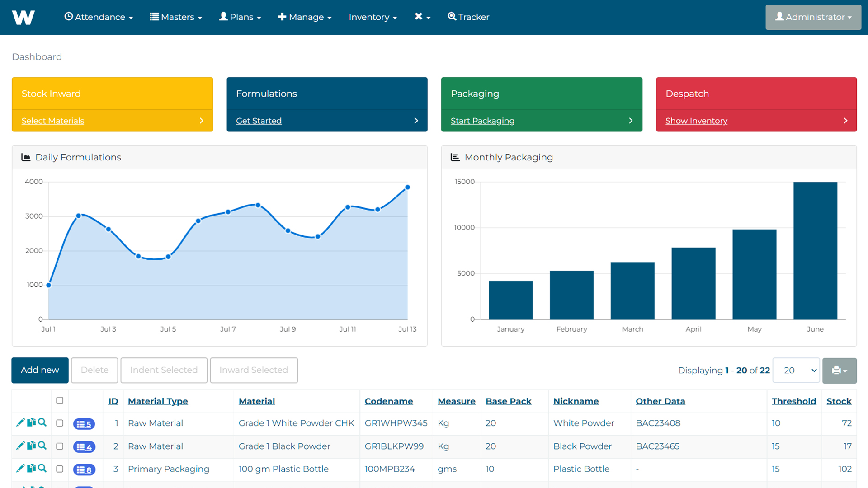Expand the Administrator user dropdown
Image resolution: width=868 pixels, height=488 pixels.
(x=813, y=17)
